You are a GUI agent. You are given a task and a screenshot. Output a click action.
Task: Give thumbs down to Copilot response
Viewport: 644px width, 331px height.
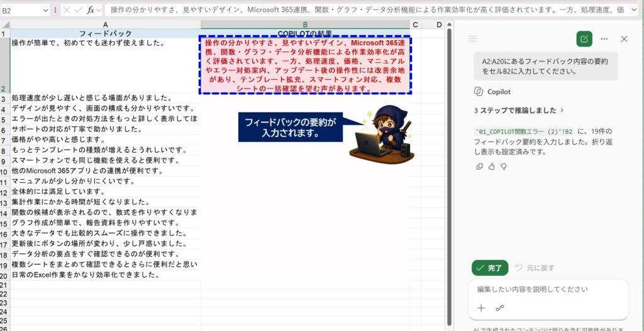coord(503,166)
